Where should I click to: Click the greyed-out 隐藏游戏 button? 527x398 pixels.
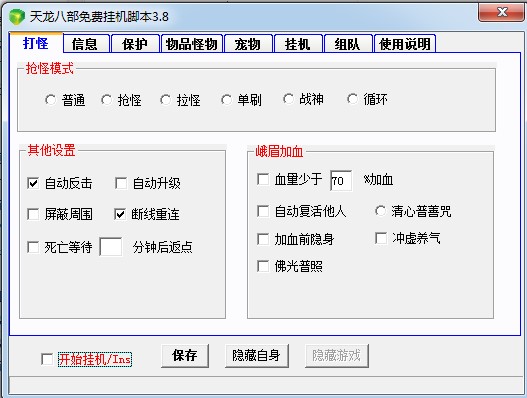(x=337, y=356)
